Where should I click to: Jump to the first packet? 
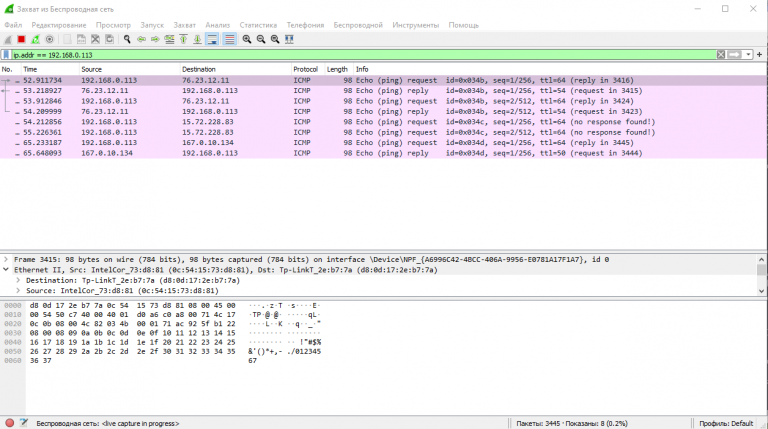point(184,40)
